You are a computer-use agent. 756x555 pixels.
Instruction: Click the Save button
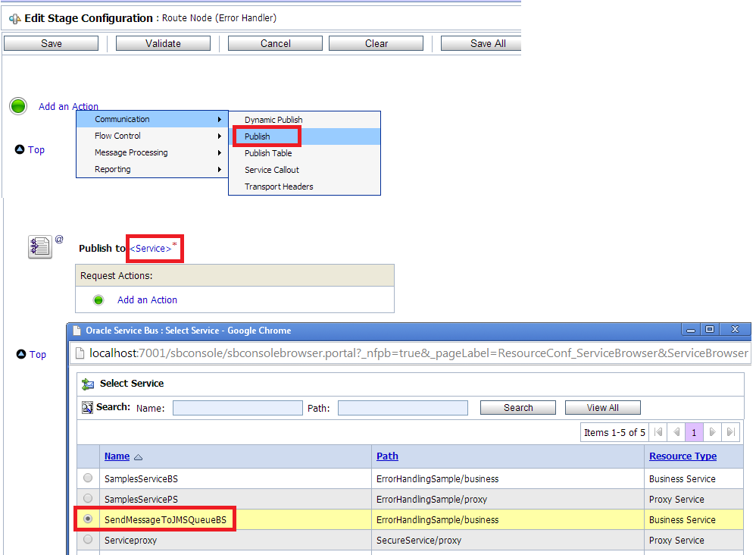pos(51,43)
